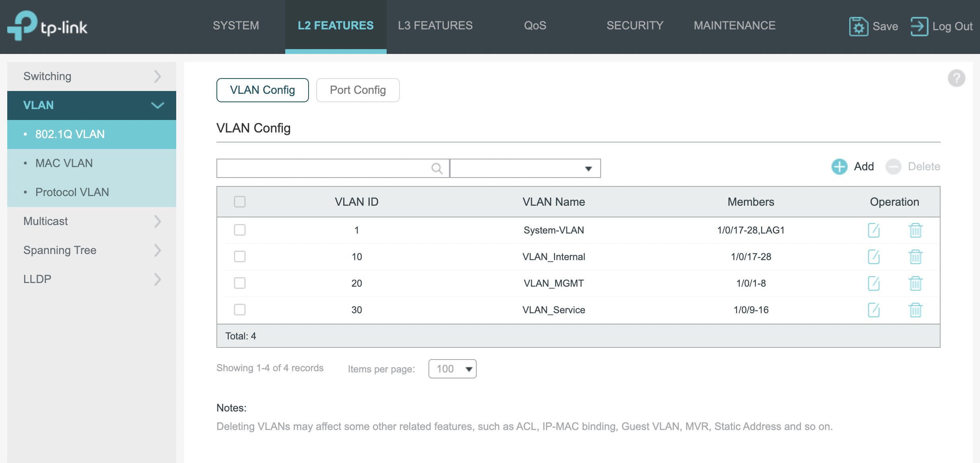980x463 pixels.
Task: Tick the select-all checkbox in table header
Action: tap(240, 202)
